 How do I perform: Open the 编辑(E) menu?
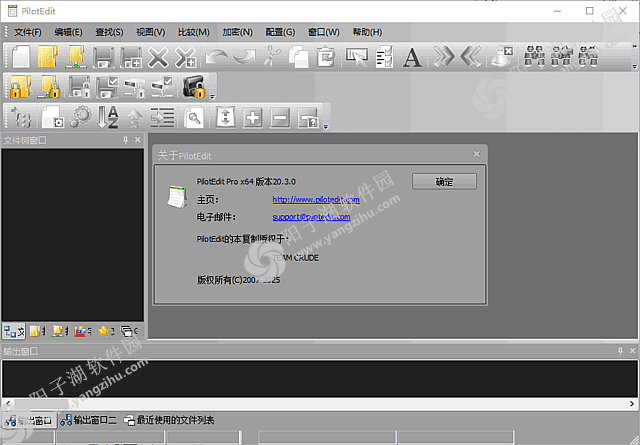[x=68, y=32]
